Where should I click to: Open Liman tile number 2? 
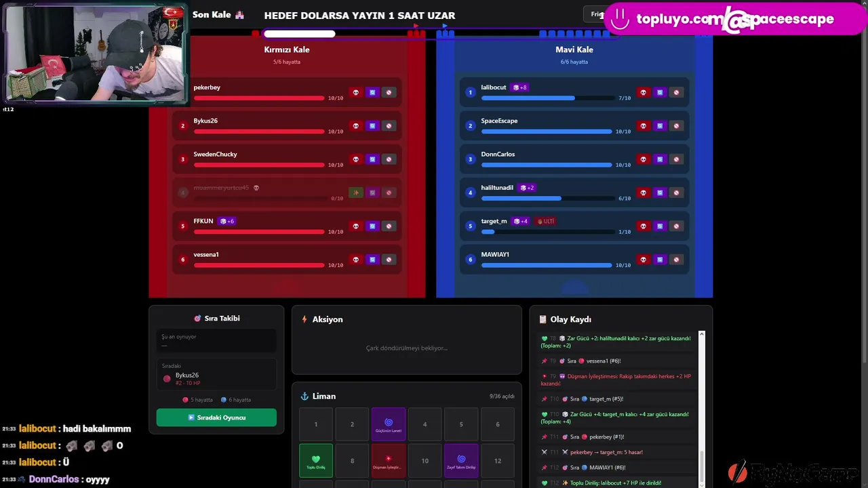pos(352,424)
